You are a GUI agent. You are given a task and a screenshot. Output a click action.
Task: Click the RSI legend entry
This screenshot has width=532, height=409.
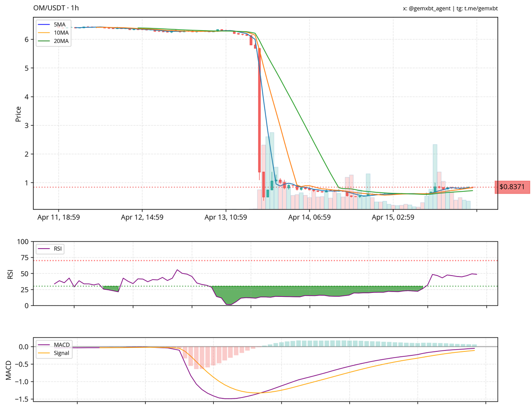pyautogui.click(x=50, y=249)
